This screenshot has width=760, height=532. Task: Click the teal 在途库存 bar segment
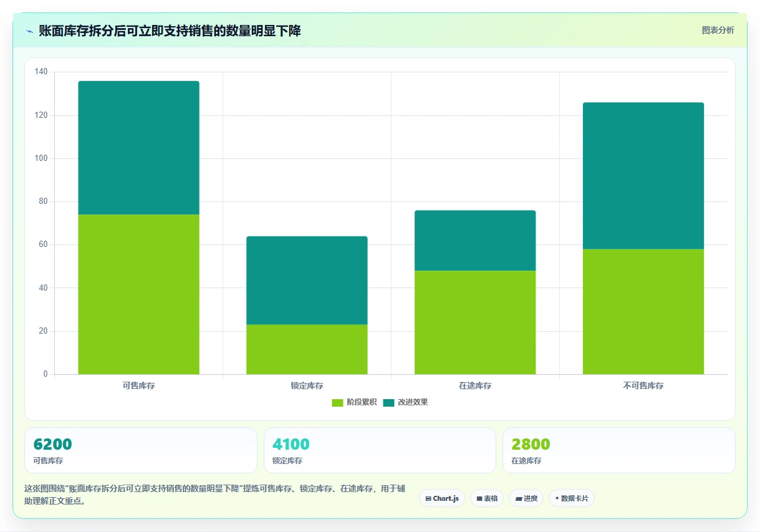(475, 241)
